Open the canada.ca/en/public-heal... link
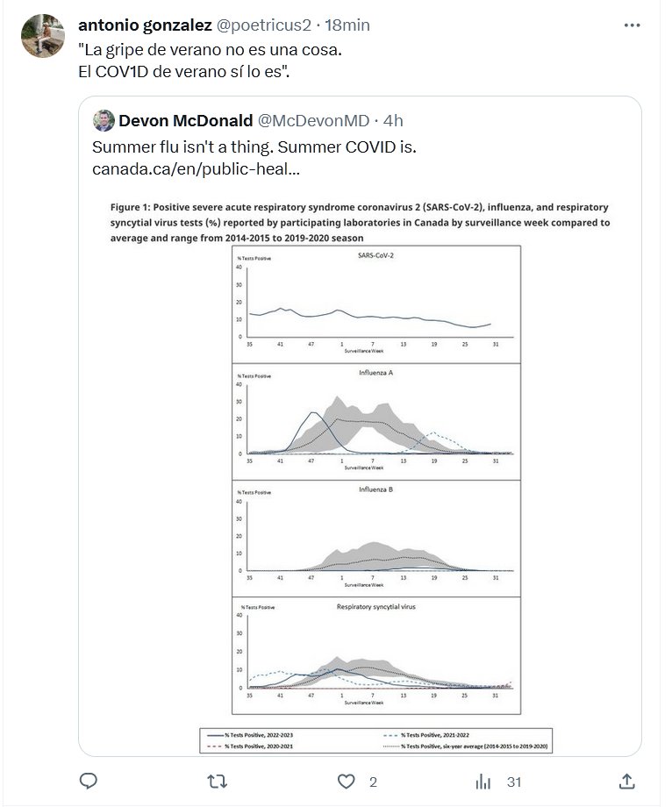This screenshot has height=807, width=672. [x=196, y=168]
